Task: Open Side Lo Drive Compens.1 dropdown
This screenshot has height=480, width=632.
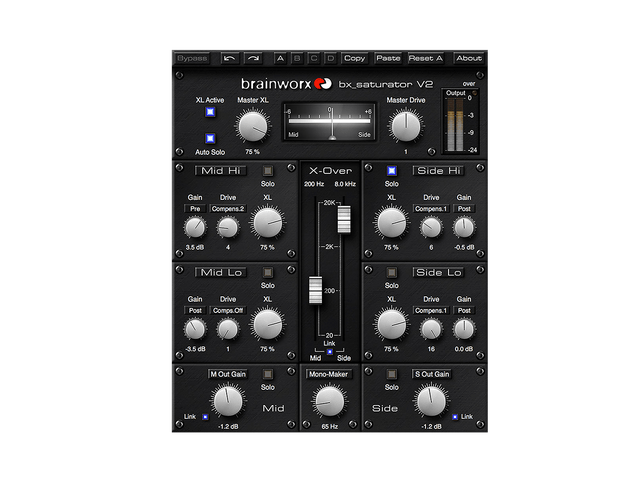Action: point(431,311)
